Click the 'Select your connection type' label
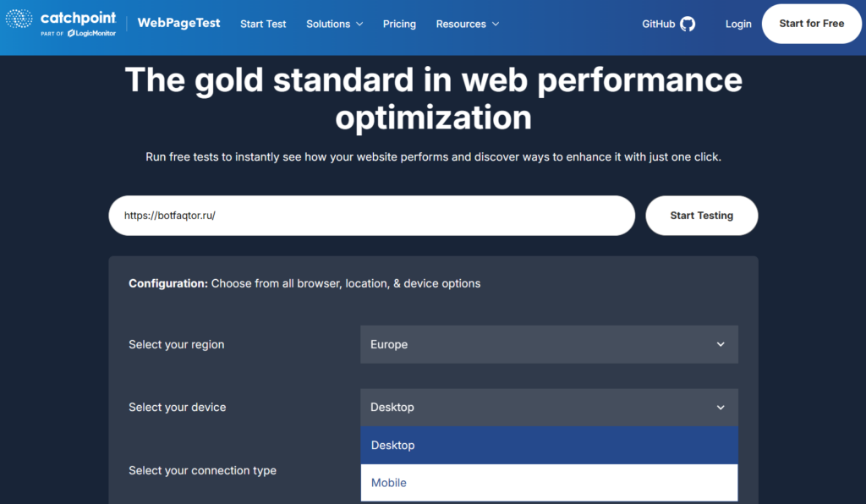 (x=203, y=471)
